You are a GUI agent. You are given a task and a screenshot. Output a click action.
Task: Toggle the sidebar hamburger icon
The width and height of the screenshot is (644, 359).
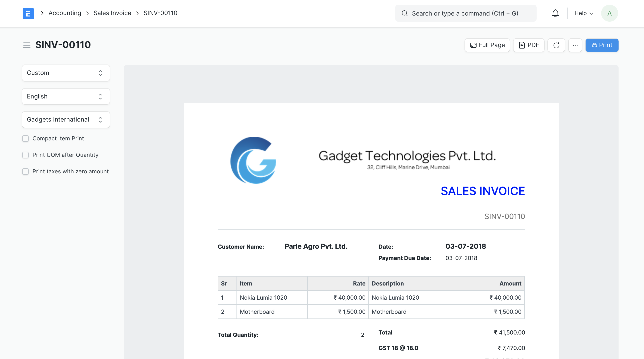27,45
